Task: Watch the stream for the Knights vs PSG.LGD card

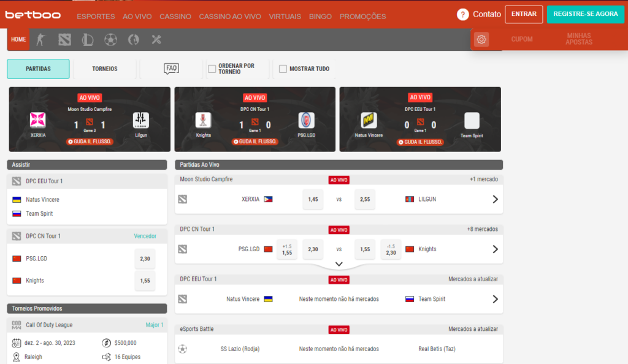Action: click(255, 142)
